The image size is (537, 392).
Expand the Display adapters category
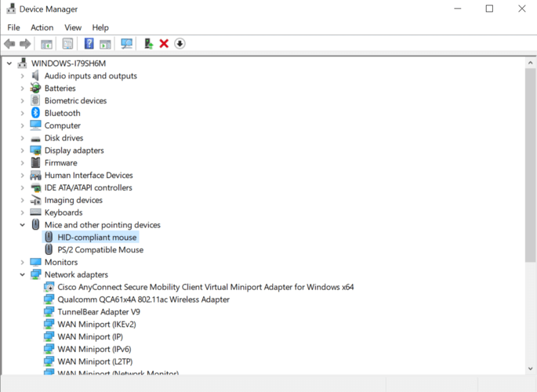tap(22, 151)
